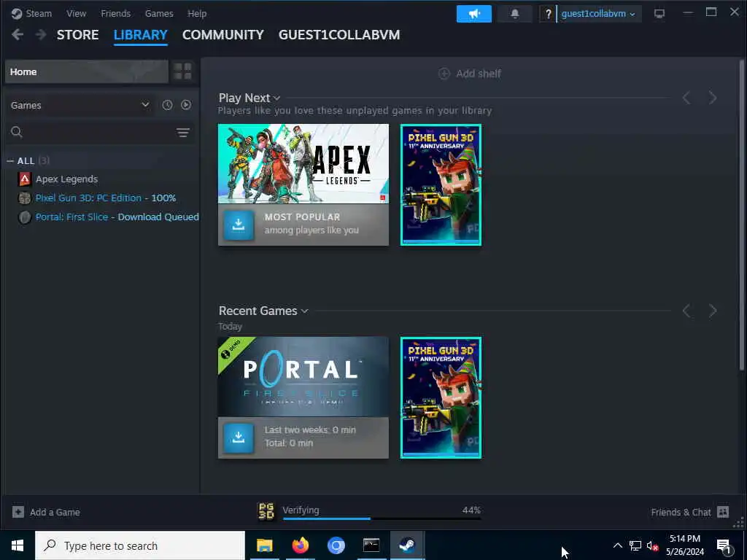Click the Steam announcements megaphone button

pos(473,14)
